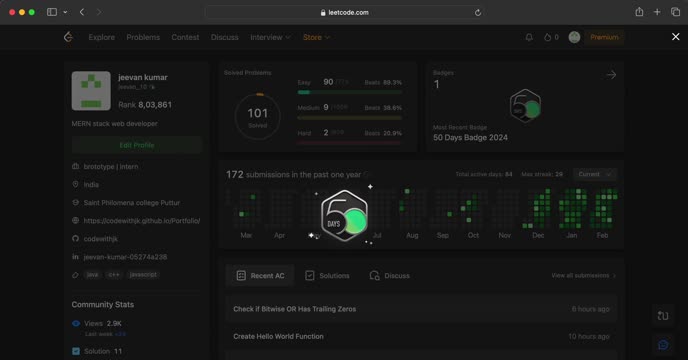
Task: Close the badge overlay with the X icon
Action: point(676,37)
